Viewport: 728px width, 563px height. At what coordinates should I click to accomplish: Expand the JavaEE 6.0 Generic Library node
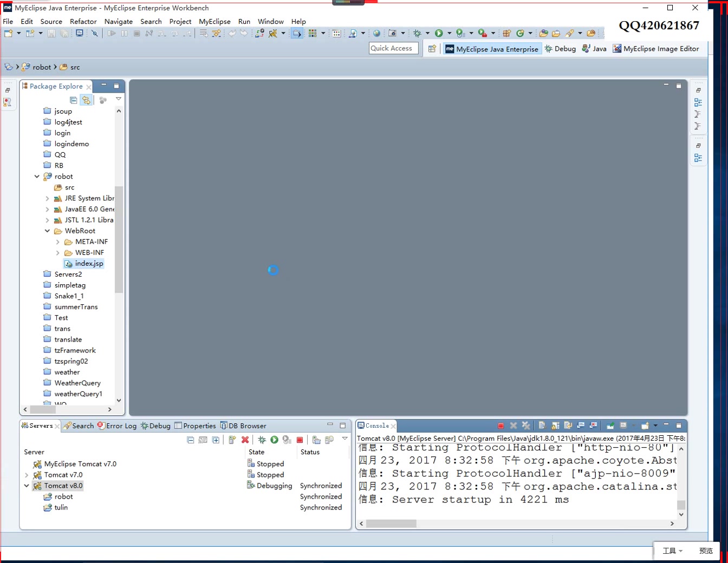click(47, 210)
